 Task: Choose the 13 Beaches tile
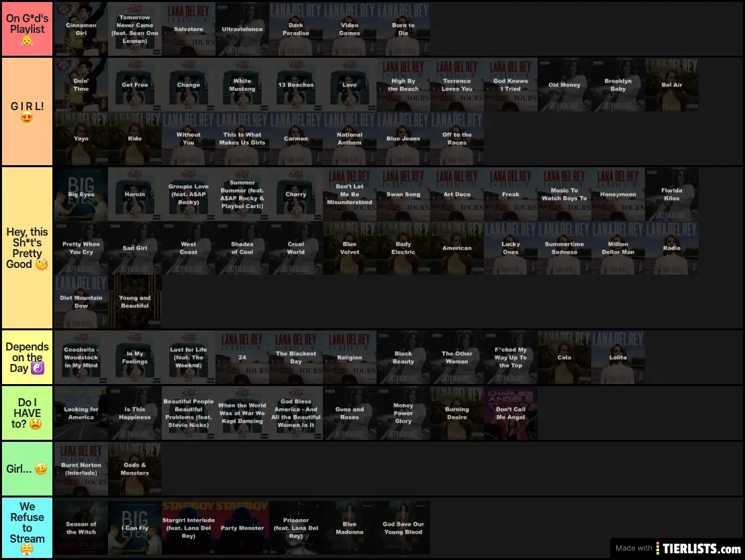coord(296,85)
